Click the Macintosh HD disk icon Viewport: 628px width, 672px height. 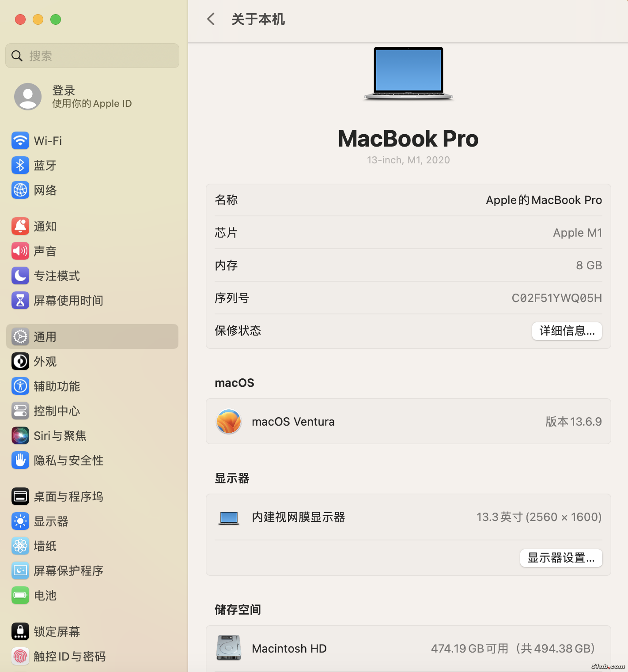(229, 648)
